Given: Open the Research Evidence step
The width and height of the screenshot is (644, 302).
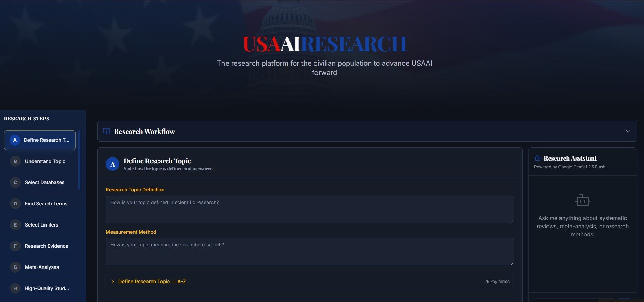Looking at the screenshot, I should pyautogui.click(x=40, y=246).
